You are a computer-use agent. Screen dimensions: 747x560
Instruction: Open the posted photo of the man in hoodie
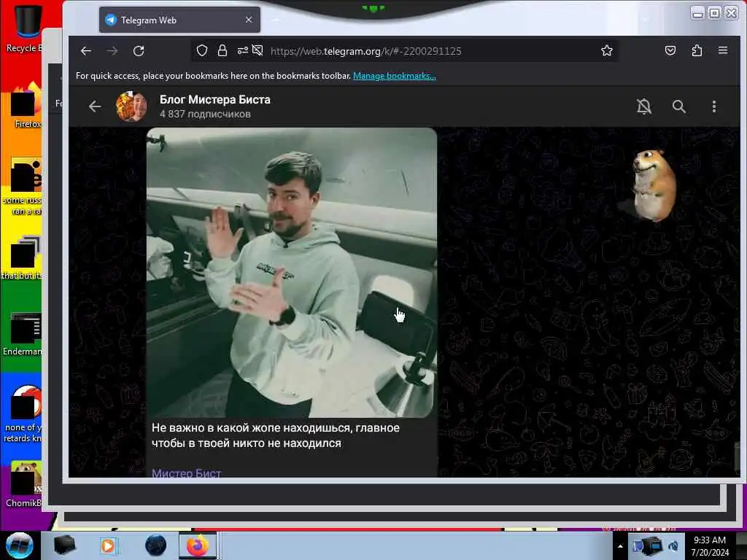pos(292,273)
